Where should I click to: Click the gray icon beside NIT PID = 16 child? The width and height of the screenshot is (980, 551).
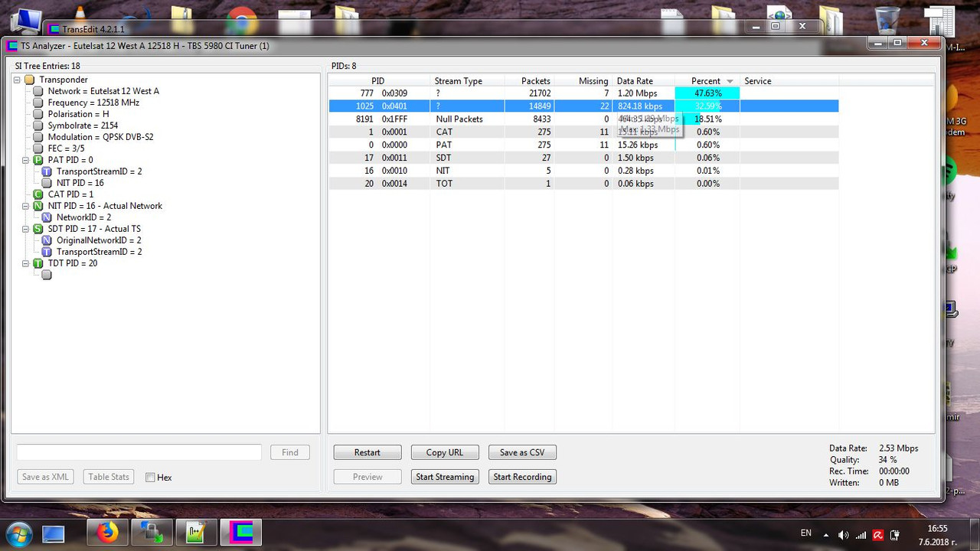click(x=47, y=183)
